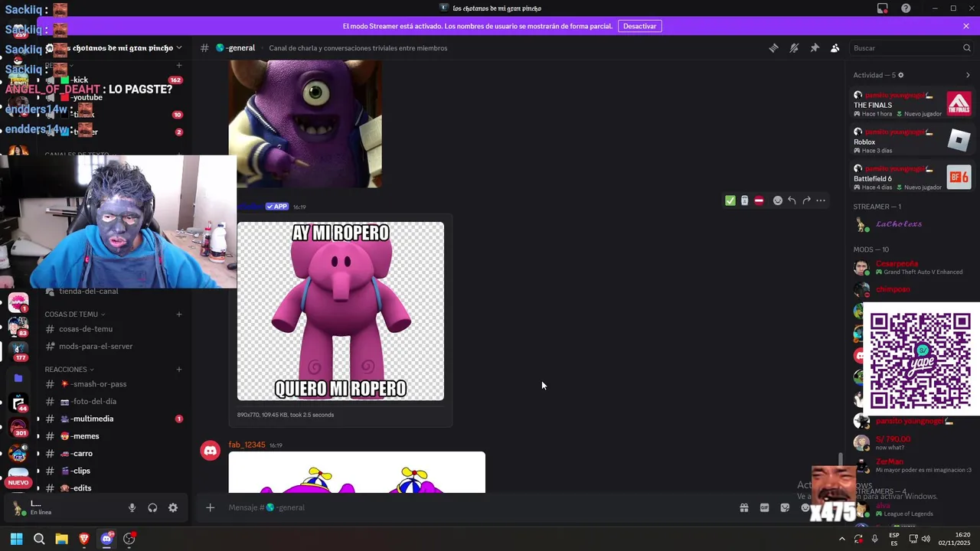Viewport: 980px width, 551px height.
Task: Collapse the REACCIONES category
Action: pyautogui.click(x=70, y=369)
